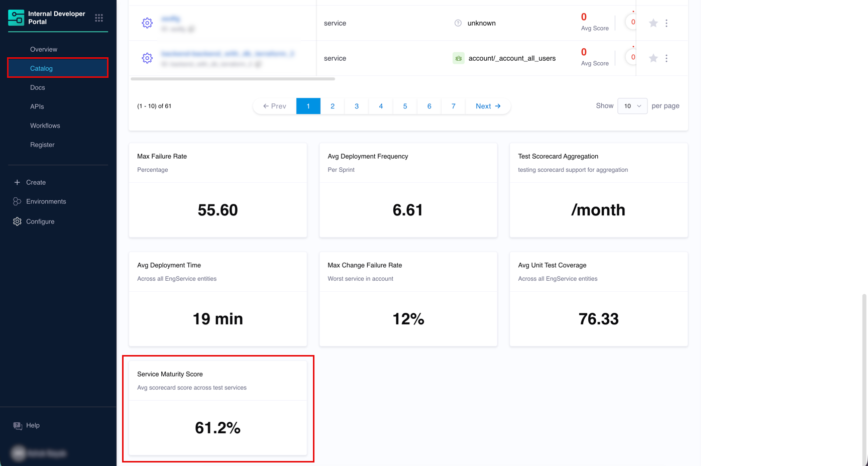The height and width of the screenshot is (466, 868).
Task: Click the '(1 - 10) of 61' count text
Action: tap(154, 106)
